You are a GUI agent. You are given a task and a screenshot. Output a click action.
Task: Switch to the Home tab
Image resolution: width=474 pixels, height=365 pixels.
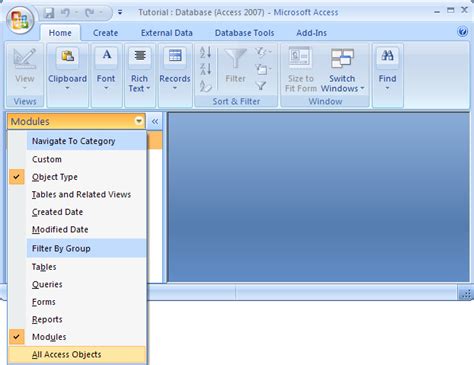coord(60,33)
